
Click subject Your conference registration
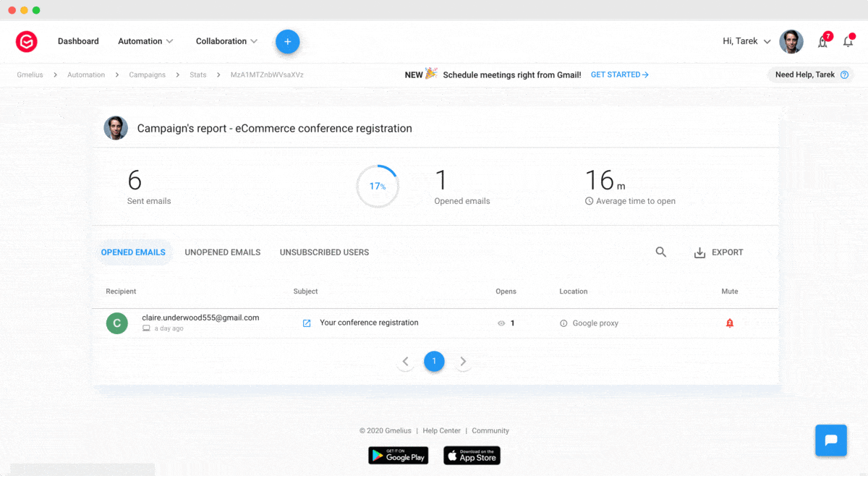pos(369,323)
